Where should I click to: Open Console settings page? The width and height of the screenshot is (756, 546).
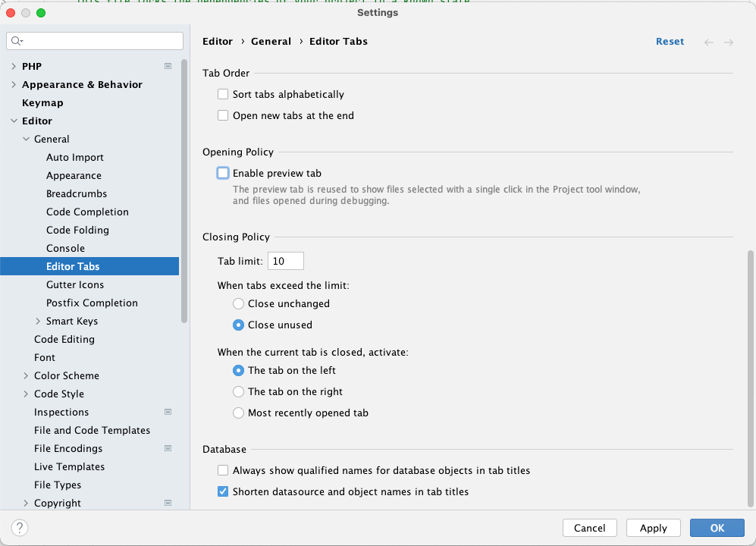(x=65, y=249)
